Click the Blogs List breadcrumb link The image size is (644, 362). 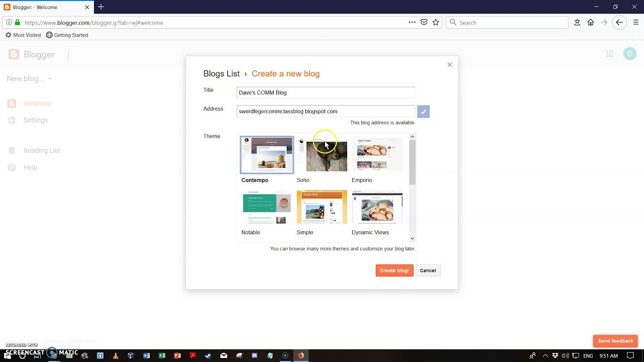(x=221, y=73)
